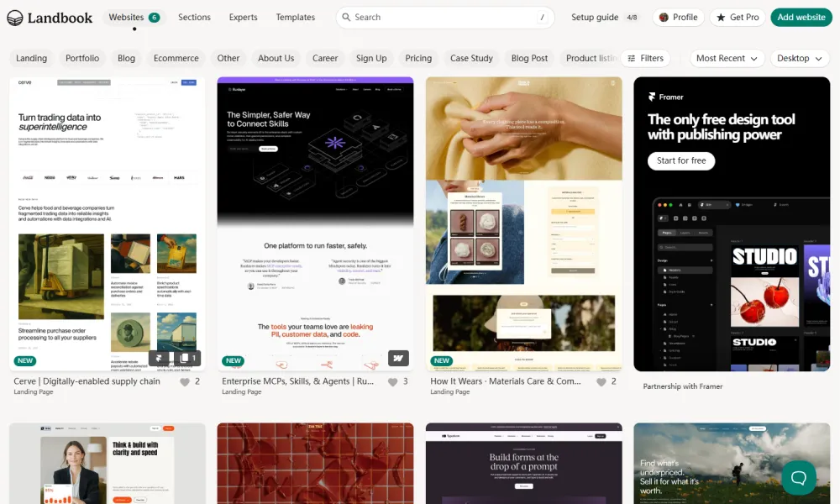Toggle the Ecommerce category filter chip
Screen dimensions: 840x504
176,58
